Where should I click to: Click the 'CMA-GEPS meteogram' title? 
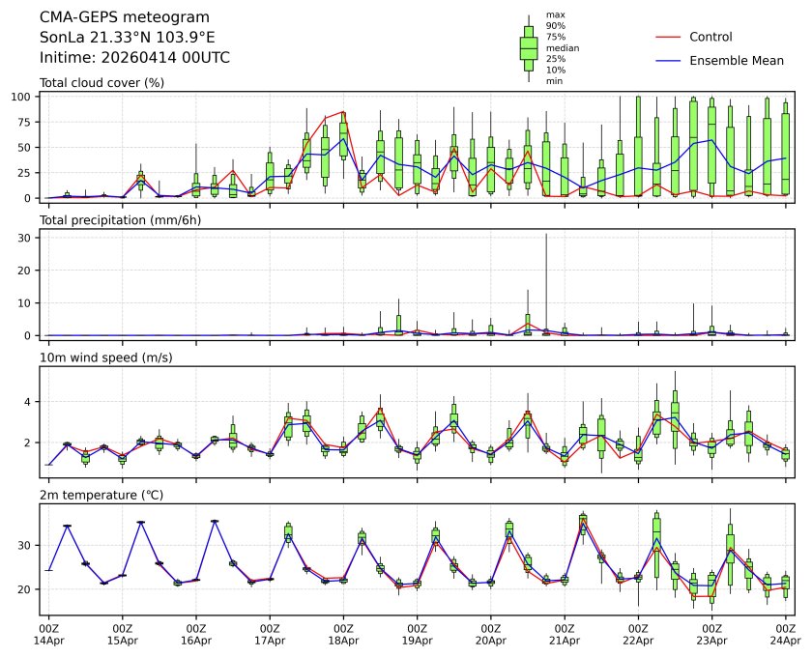coord(110,18)
